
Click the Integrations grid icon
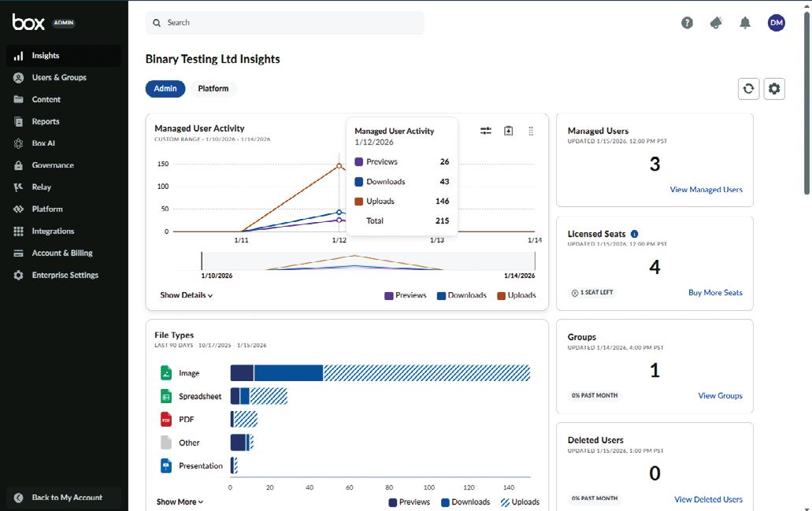click(18, 231)
